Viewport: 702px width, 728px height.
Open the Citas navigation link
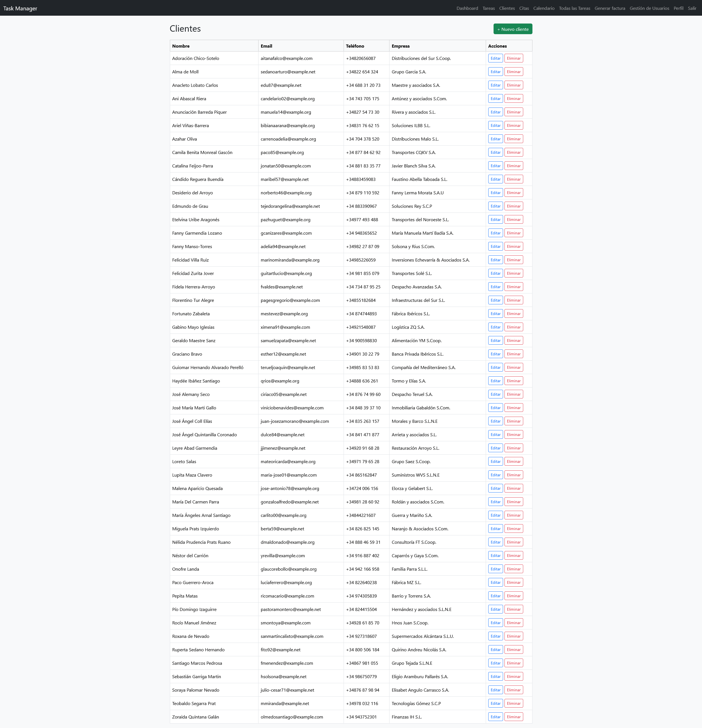524,8
